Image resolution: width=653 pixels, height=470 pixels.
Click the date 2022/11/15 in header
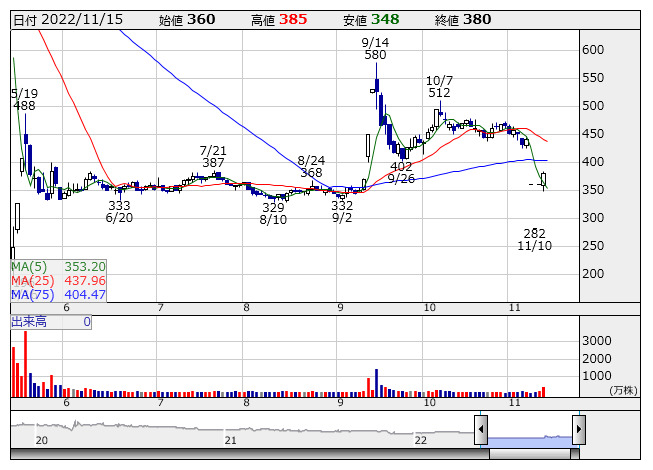click(82, 20)
